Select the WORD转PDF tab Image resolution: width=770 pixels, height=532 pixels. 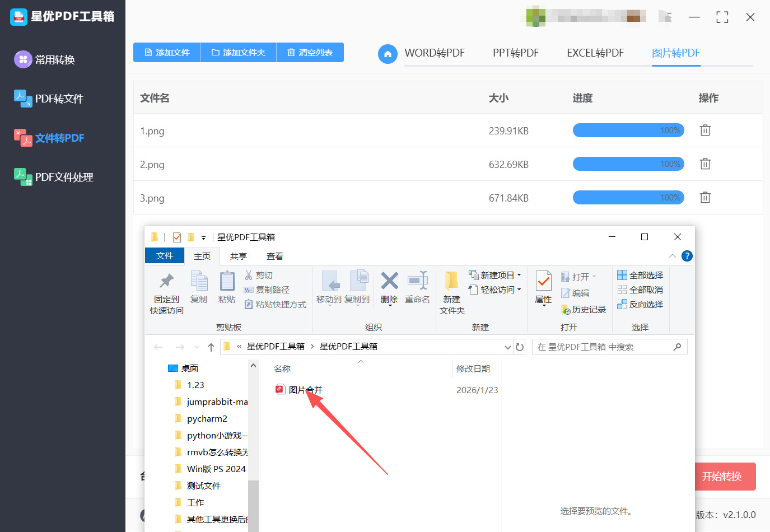pyautogui.click(x=435, y=53)
